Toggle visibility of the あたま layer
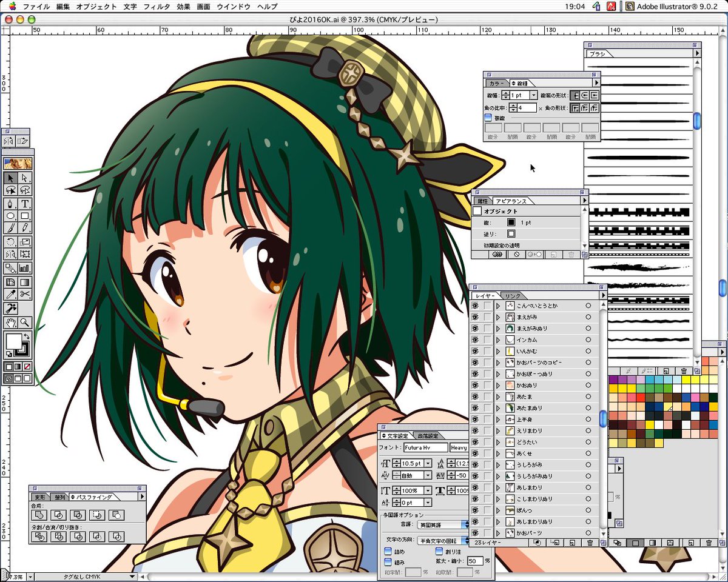 476,397
